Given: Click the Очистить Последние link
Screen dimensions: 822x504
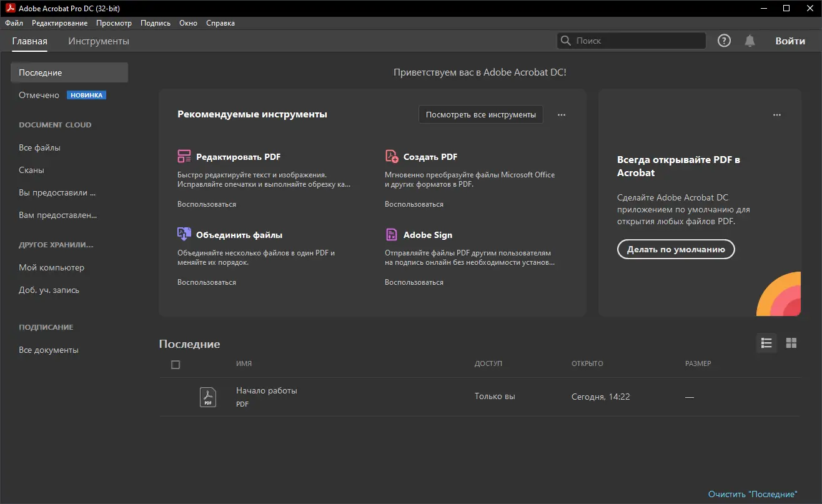Looking at the screenshot, I should 754,493.
